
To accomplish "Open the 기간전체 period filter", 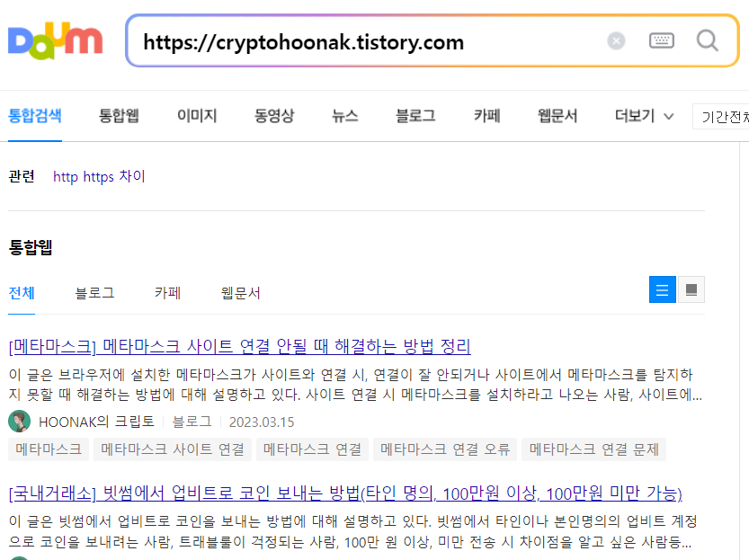I will [x=721, y=117].
